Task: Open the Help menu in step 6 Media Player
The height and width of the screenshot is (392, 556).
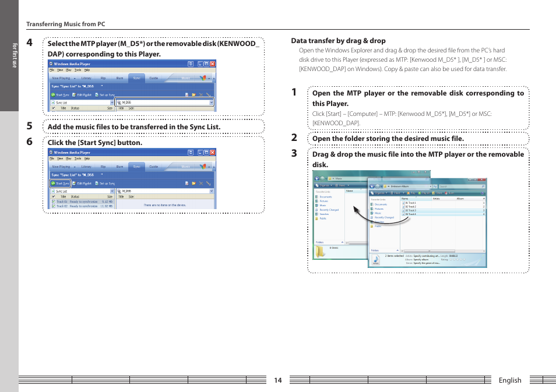Action: (87, 158)
